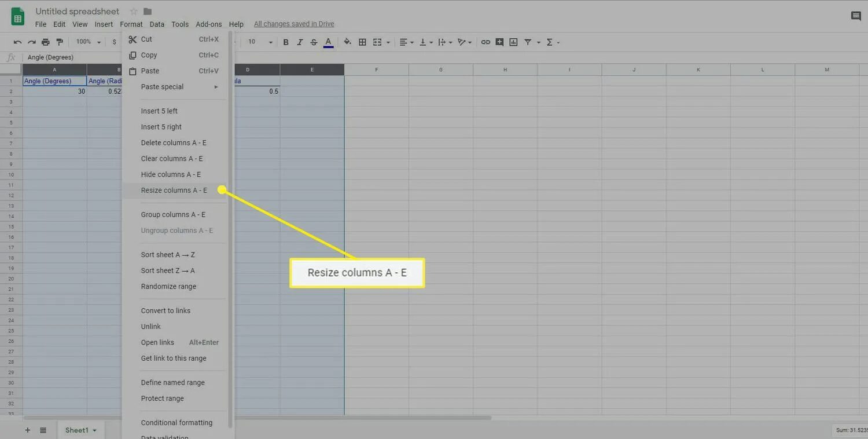Image resolution: width=868 pixels, height=439 pixels.
Task: Star the Untitled spreadsheet
Action: (x=134, y=11)
